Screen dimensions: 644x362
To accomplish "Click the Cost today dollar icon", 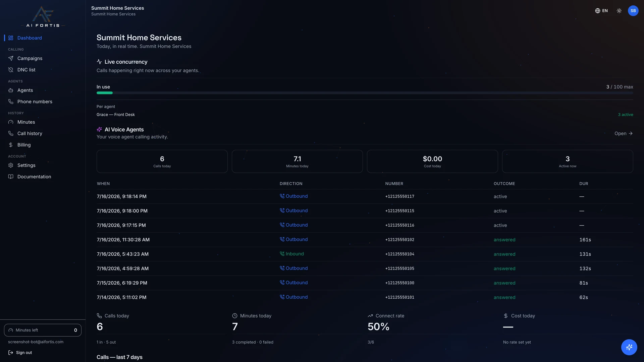I will [x=506, y=316].
